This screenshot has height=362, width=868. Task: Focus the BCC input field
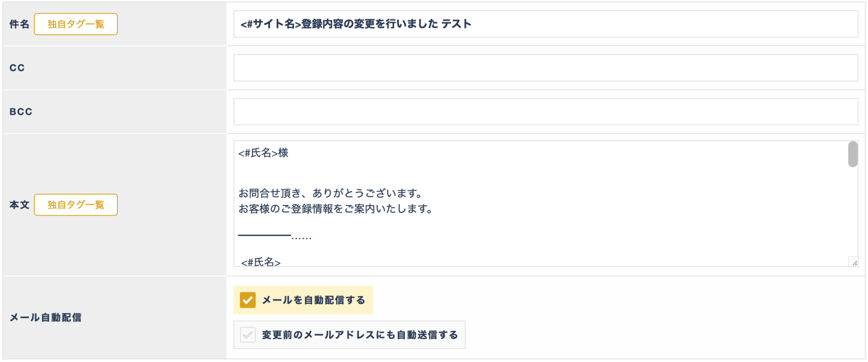pyautogui.click(x=545, y=112)
